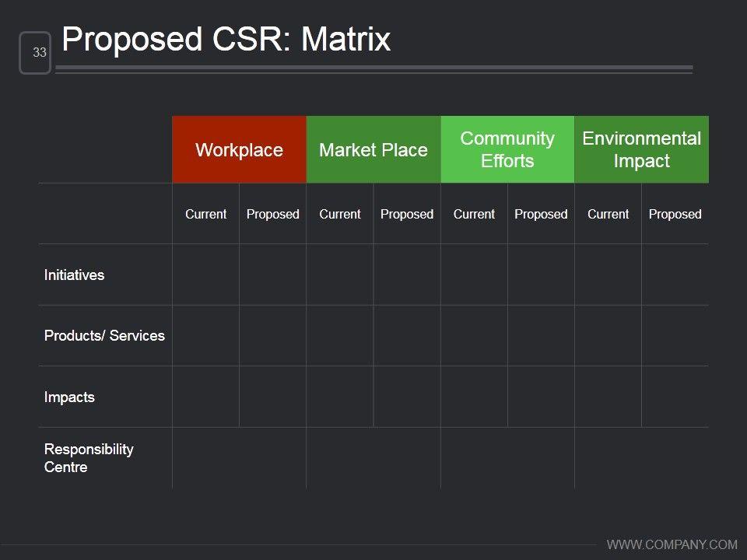Open the WWW.COMPANY.COM footer link
The width and height of the screenshot is (747, 560).
click(x=672, y=544)
